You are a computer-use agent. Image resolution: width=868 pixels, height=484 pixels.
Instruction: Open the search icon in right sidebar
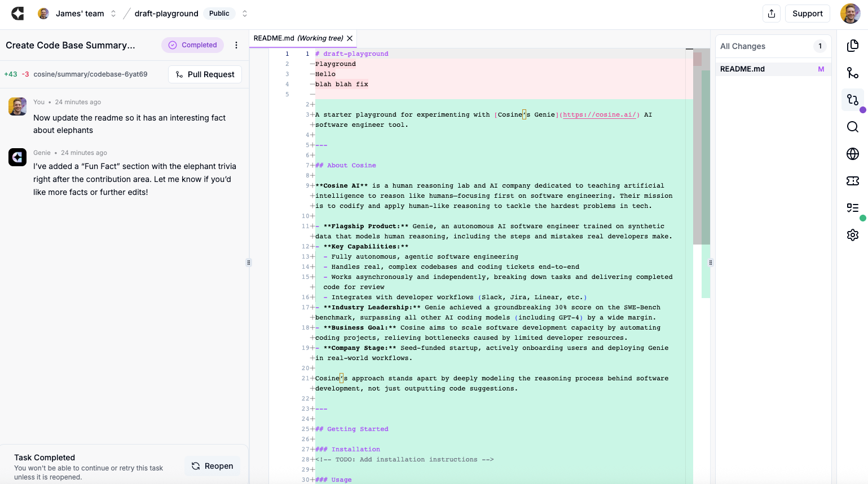pyautogui.click(x=852, y=127)
